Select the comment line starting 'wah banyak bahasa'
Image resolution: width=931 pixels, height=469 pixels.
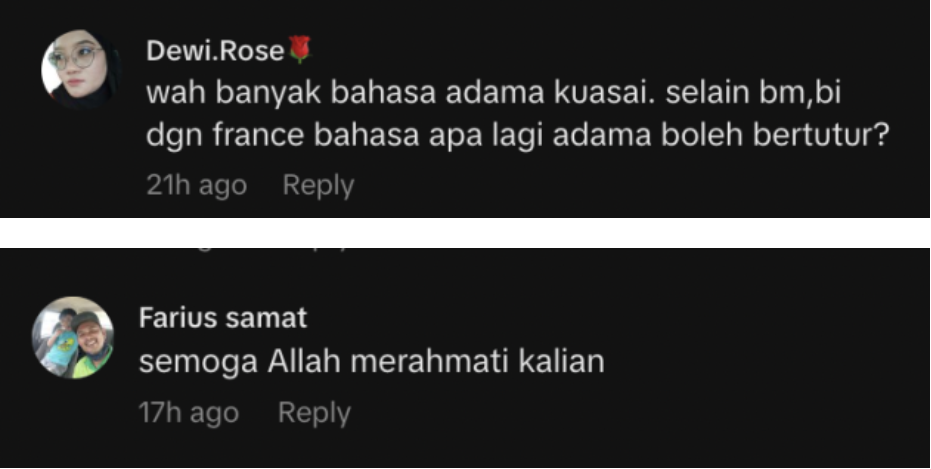pyautogui.click(x=493, y=94)
